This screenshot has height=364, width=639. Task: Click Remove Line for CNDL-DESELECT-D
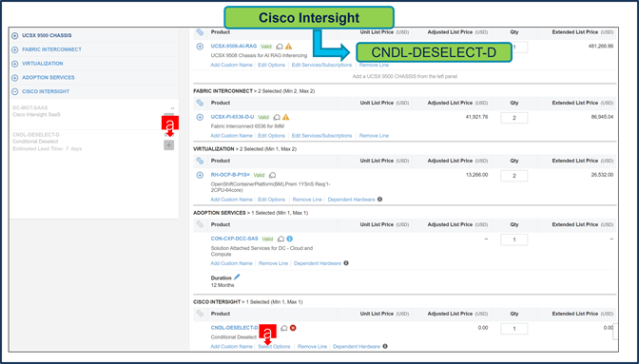(x=312, y=347)
